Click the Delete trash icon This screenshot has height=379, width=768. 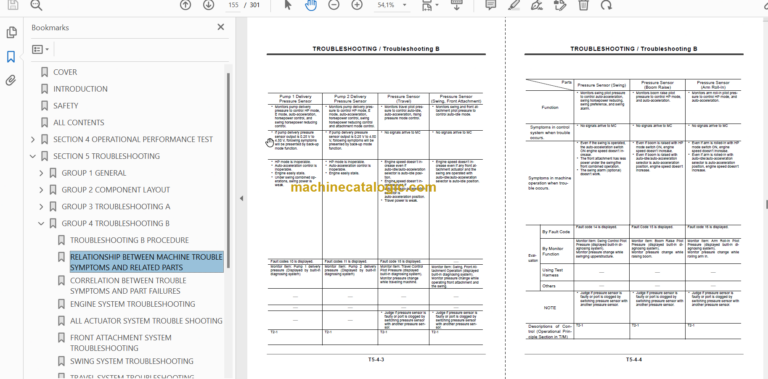[583, 5]
